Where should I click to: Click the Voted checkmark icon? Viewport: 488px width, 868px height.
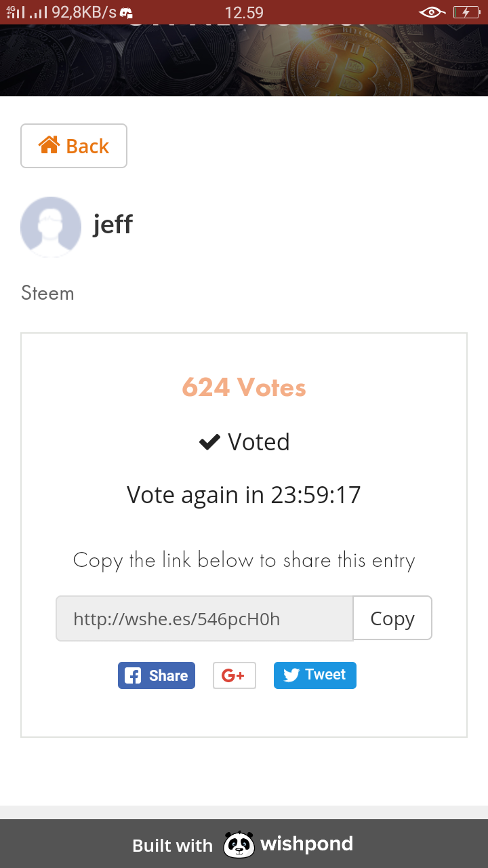[x=209, y=442]
